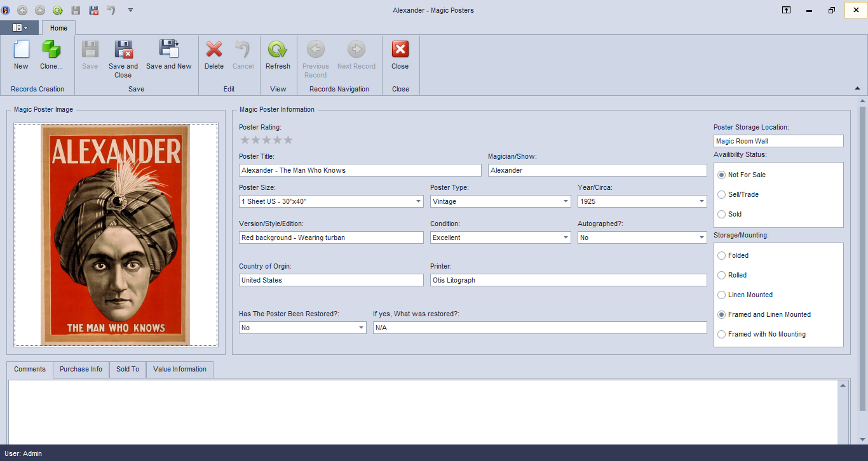Click the Alexander poster image thumbnail
This screenshot has width=868, height=461.
click(x=116, y=235)
